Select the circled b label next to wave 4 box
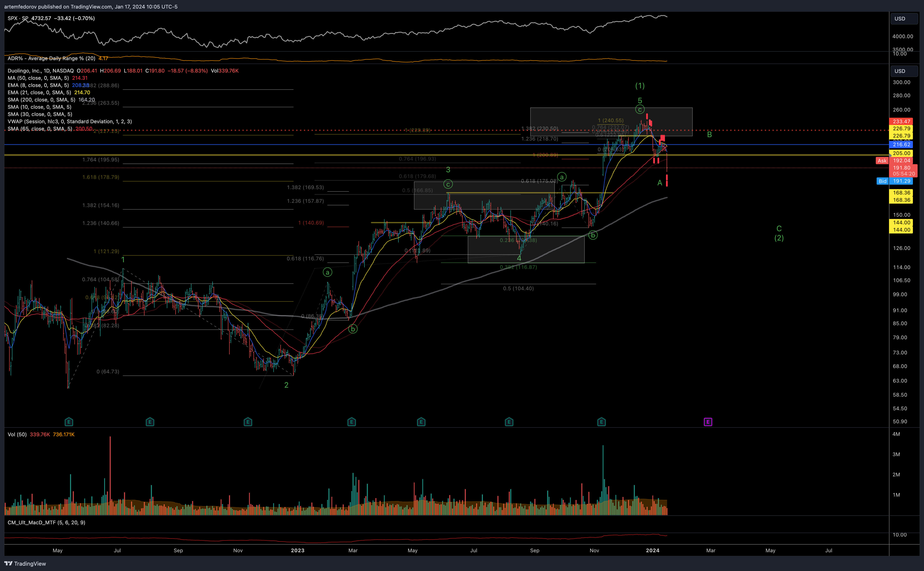Screen dimensions: 924x571 [x=593, y=235]
